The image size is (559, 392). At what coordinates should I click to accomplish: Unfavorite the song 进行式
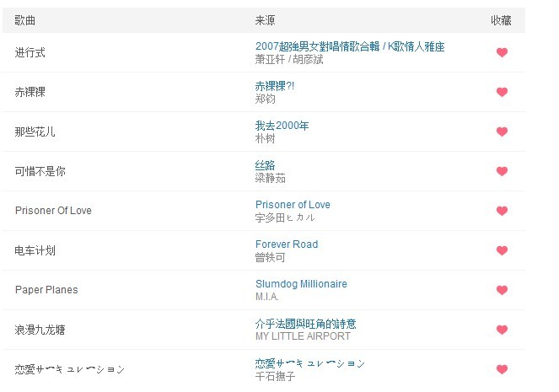click(502, 52)
